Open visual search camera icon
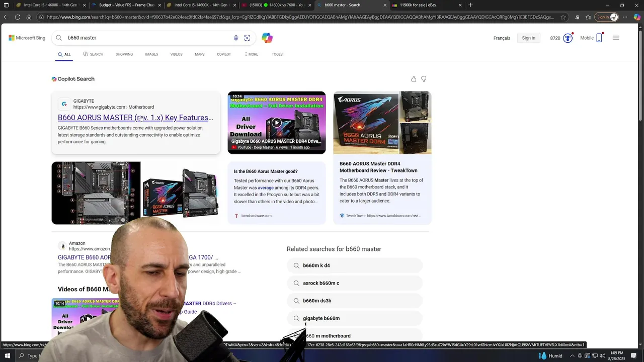 click(x=247, y=38)
